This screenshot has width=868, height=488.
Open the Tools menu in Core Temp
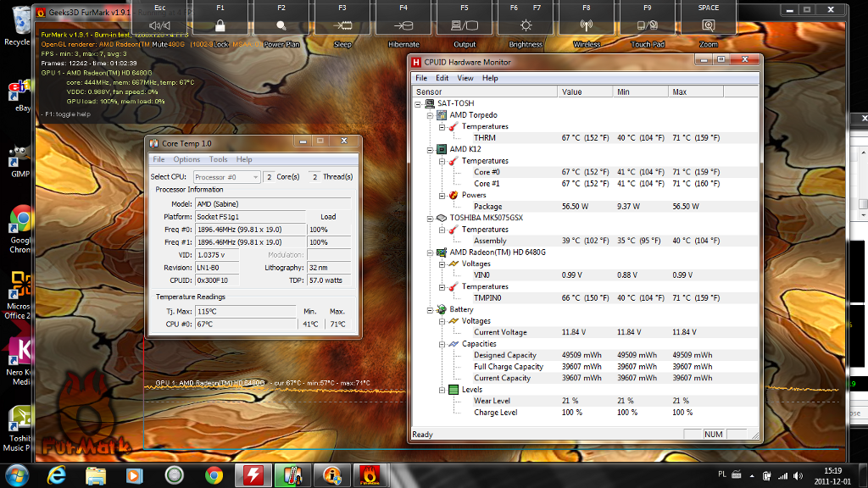pos(218,159)
